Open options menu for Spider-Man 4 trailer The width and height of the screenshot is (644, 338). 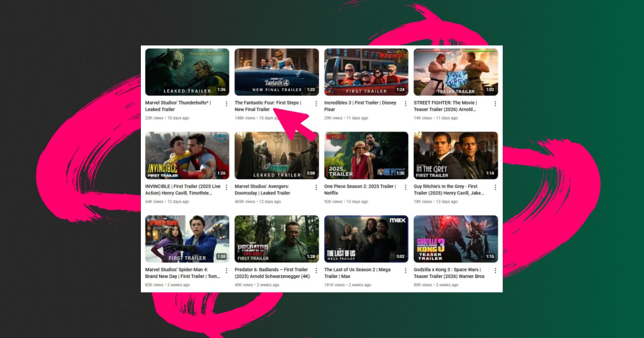click(226, 270)
